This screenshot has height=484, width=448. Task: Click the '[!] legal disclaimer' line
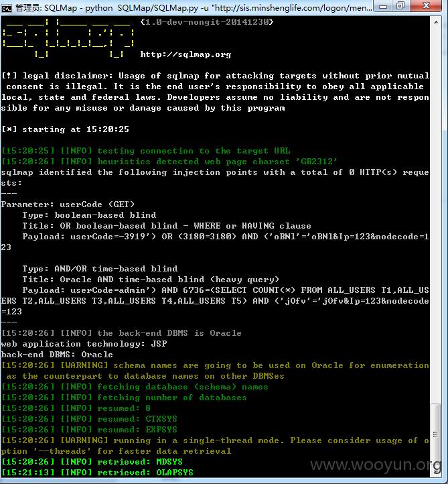click(215, 92)
